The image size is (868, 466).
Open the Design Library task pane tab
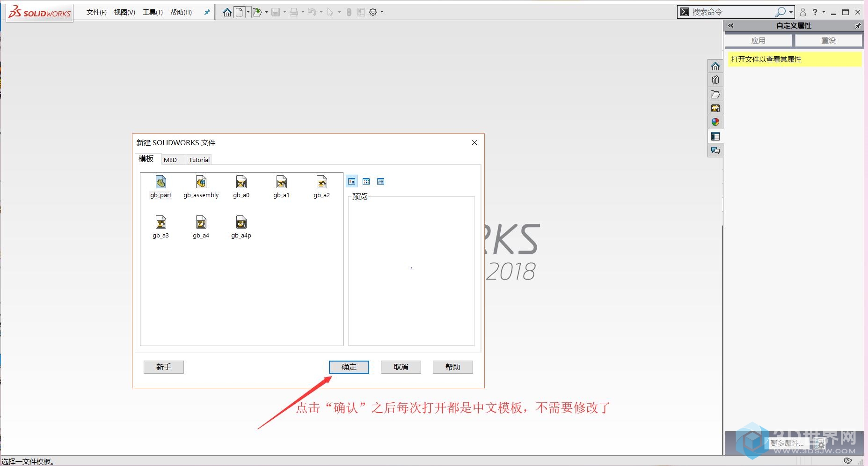coord(715,80)
